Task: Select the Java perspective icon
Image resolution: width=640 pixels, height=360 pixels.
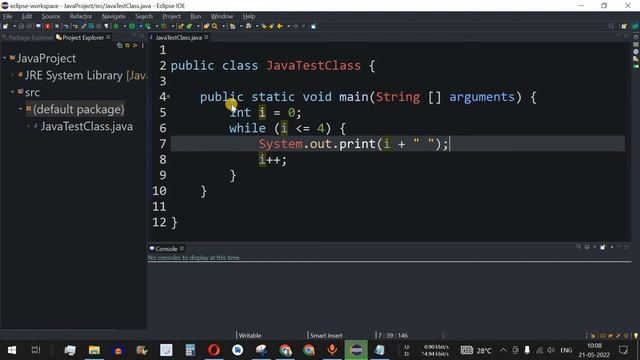Action: click(635, 26)
